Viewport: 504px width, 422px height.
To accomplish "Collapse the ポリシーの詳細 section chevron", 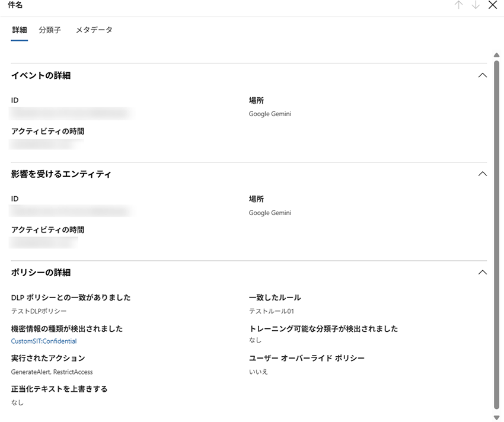I will [x=482, y=273].
